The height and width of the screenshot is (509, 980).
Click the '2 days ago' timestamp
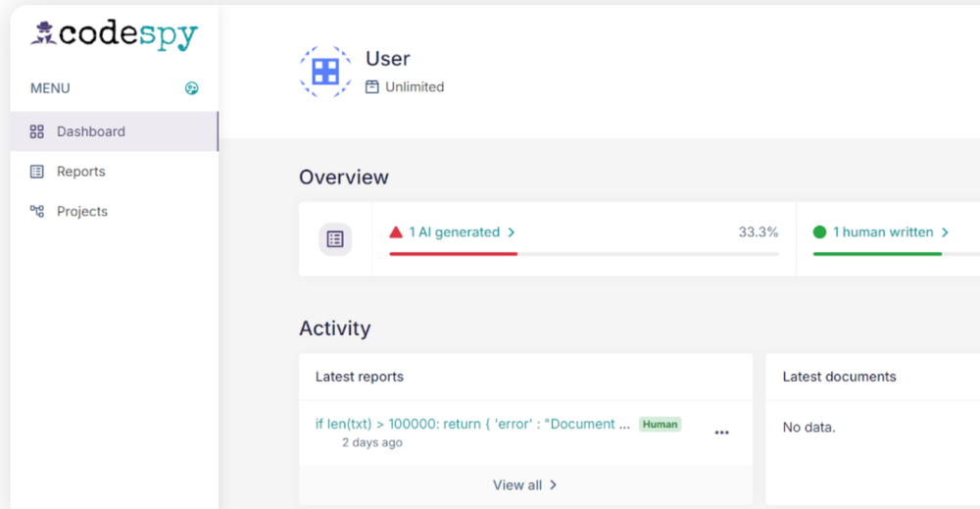[371, 442]
